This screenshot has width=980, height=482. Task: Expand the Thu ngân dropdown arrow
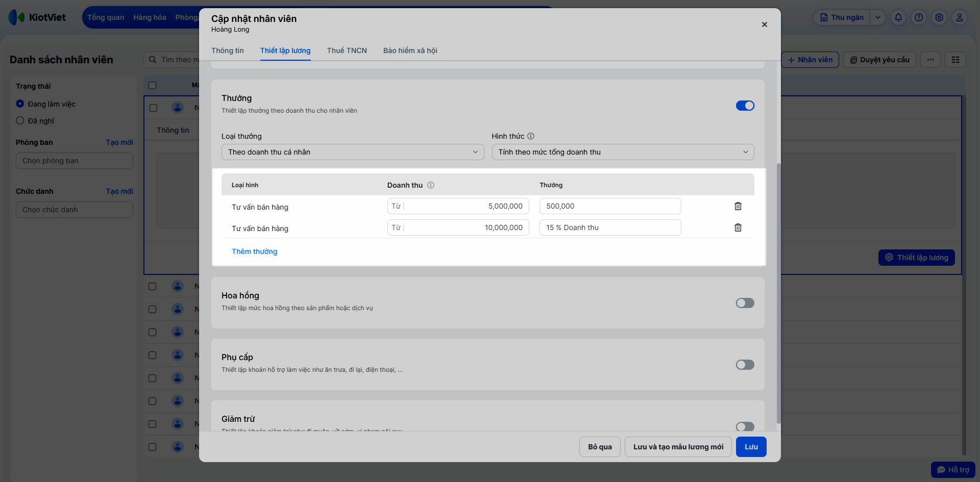(878, 17)
